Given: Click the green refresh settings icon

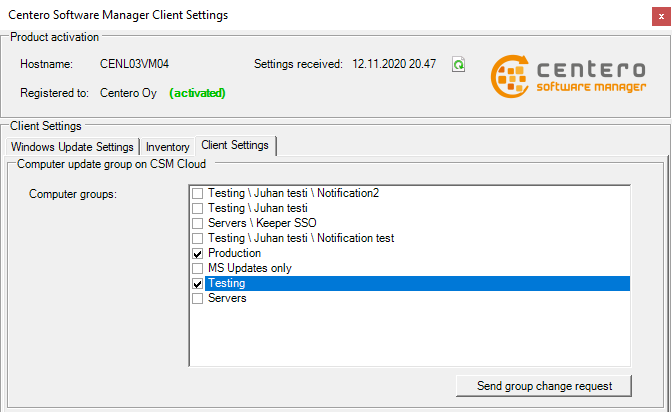Looking at the screenshot, I should 458,64.
